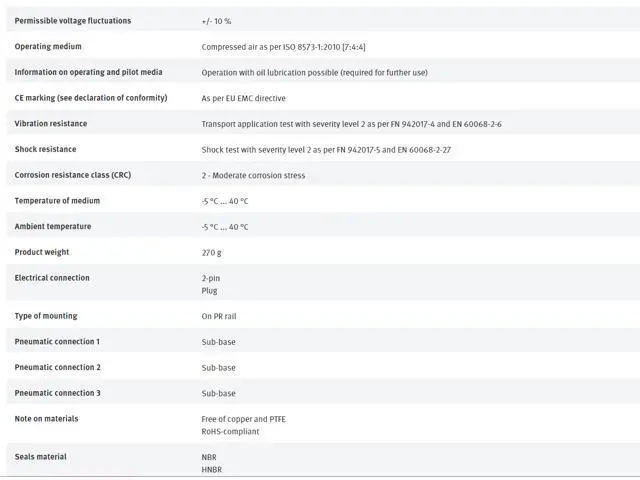Select the Moderate corrosion stress value

253,176
